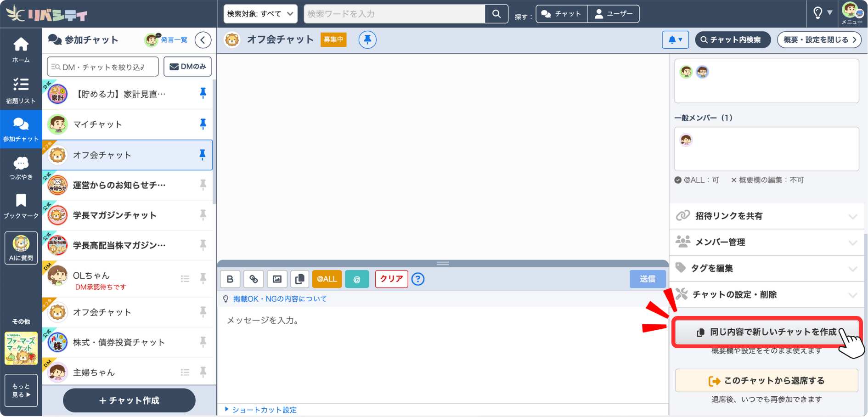Open the template insert icon in the editor
This screenshot has height=417, width=868.
(300, 279)
